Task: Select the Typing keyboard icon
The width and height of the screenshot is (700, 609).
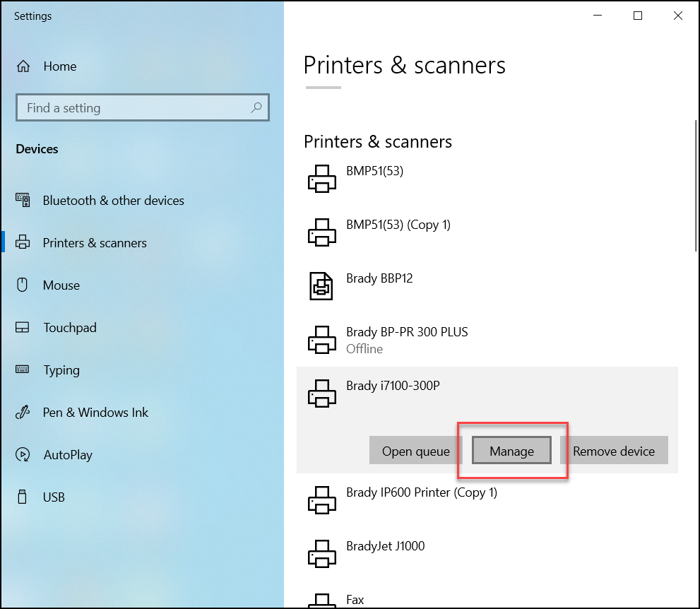Action: pos(23,369)
